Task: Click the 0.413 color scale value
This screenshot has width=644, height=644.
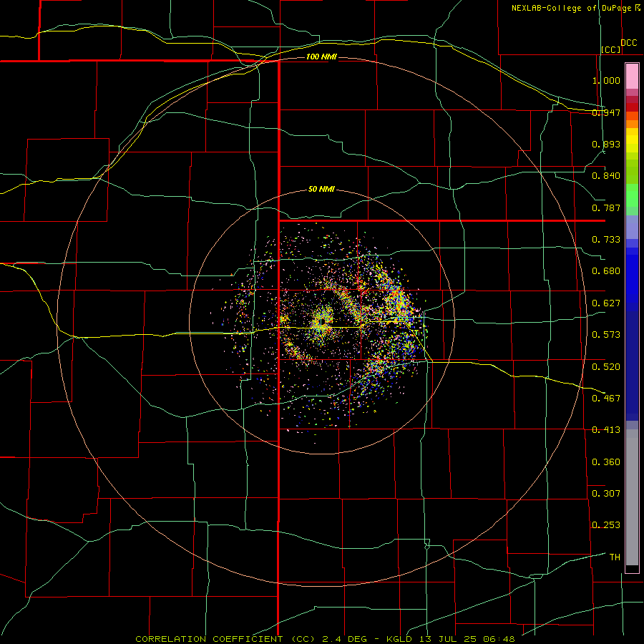Action: pos(606,430)
